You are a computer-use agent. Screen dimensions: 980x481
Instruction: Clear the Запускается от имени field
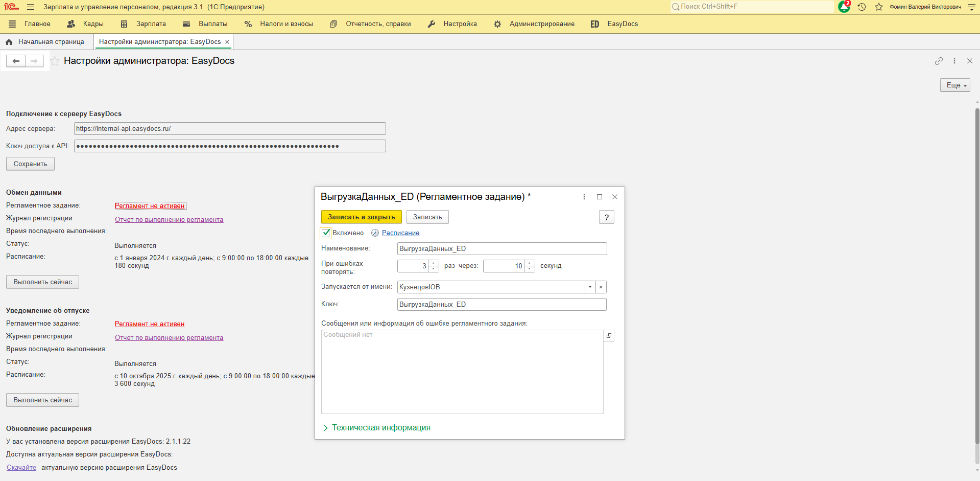click(x=601, y=287)
